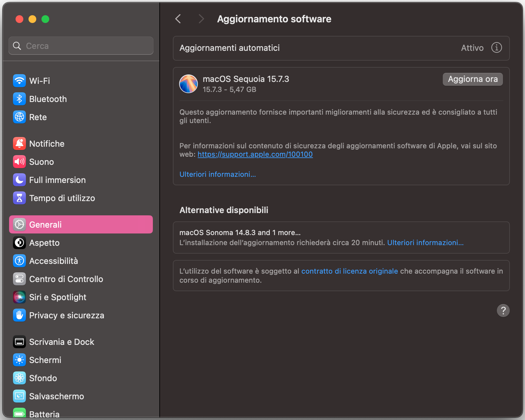Click the info icon next to Attivo

click(x=496, y=48)
